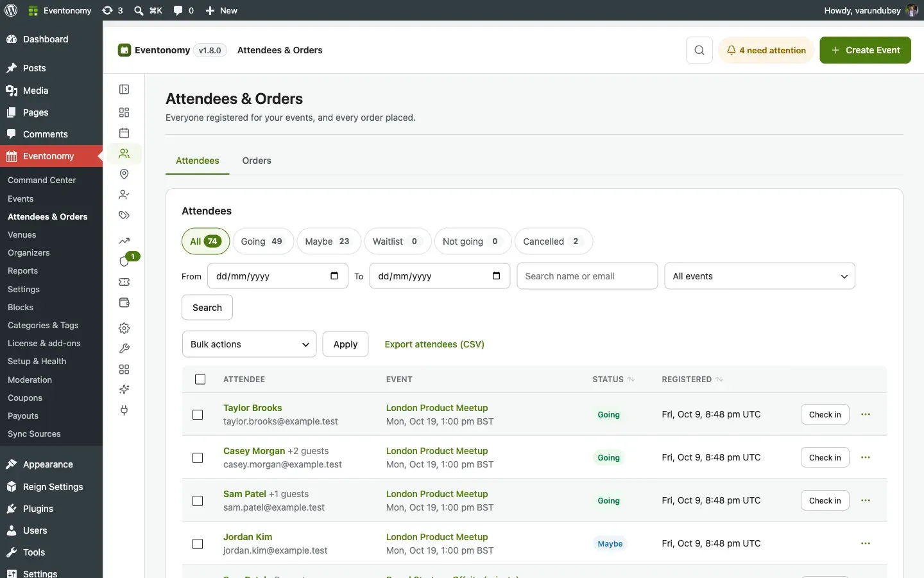
Task: Open the From date picker calendar icon
Action: tap(334, 276)
